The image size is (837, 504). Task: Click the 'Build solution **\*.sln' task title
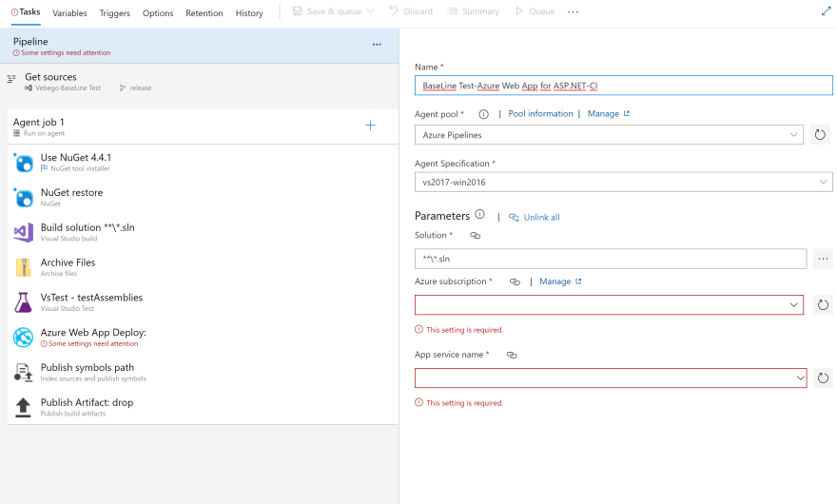pyautogui.click(x=88, y=227)
